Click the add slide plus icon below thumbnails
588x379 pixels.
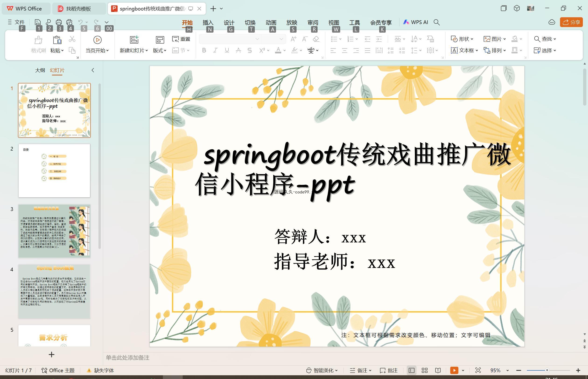52,354
